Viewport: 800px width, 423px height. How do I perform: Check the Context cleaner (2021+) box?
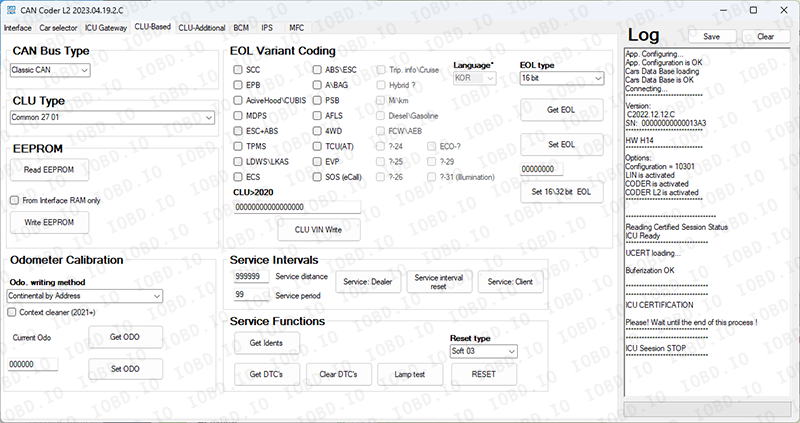click(14, 312)
